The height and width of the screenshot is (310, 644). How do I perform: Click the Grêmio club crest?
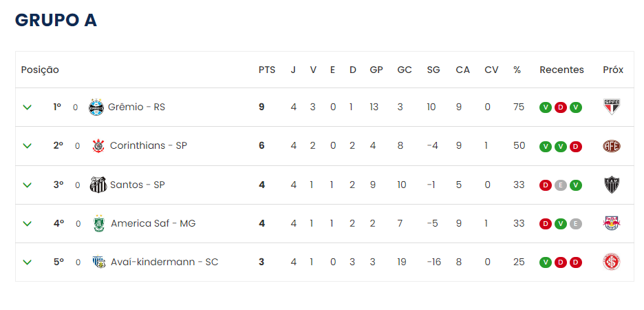96,107
